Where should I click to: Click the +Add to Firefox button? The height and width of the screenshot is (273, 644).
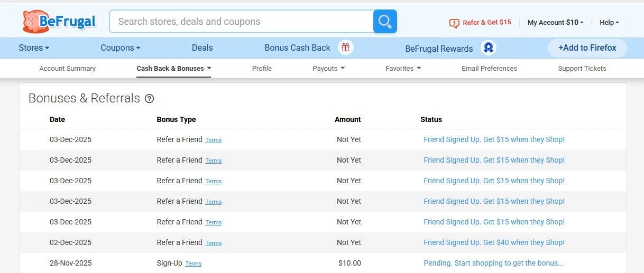(587, 48)
